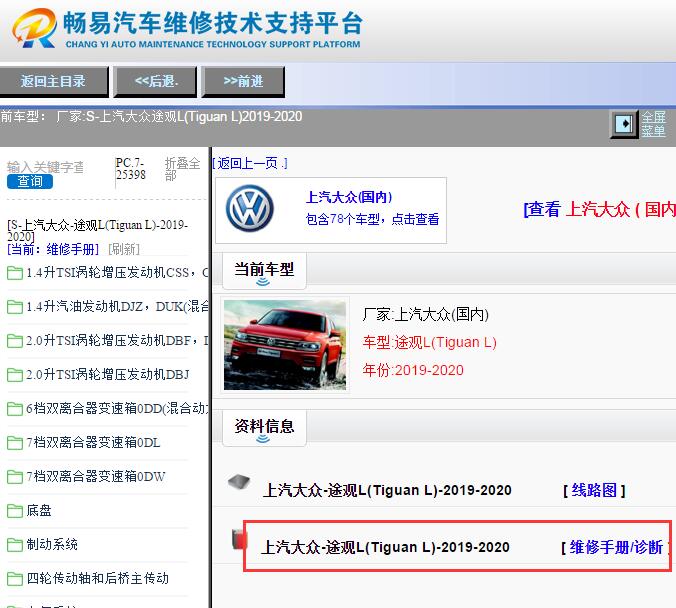This screenshot has width=676, height=608.
Task: Refresh the tree with 刷新 link
Action: pos(124,249)
